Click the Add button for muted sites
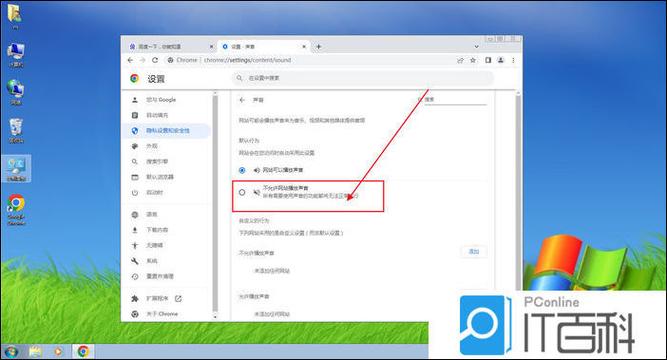 tap(474, 251)
